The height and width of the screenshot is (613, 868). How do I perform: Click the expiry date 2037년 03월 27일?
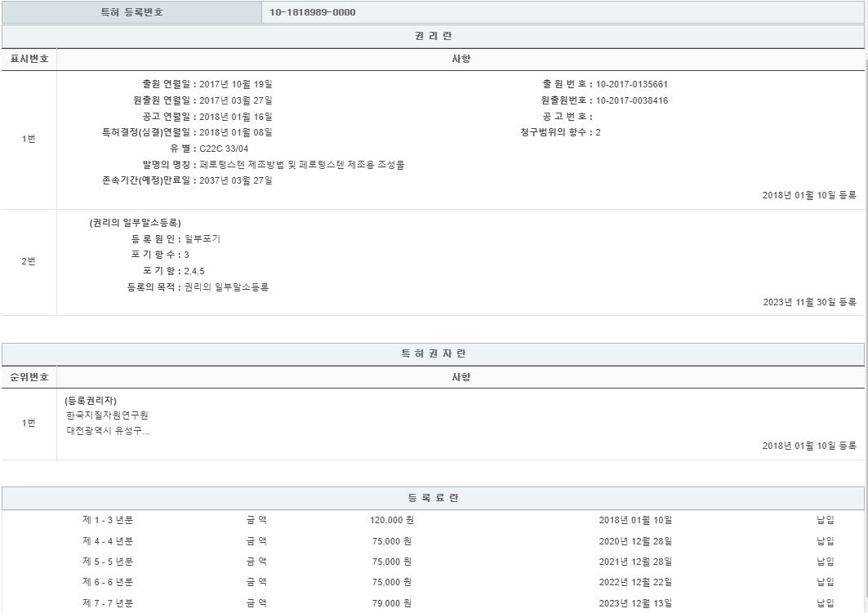235,180
